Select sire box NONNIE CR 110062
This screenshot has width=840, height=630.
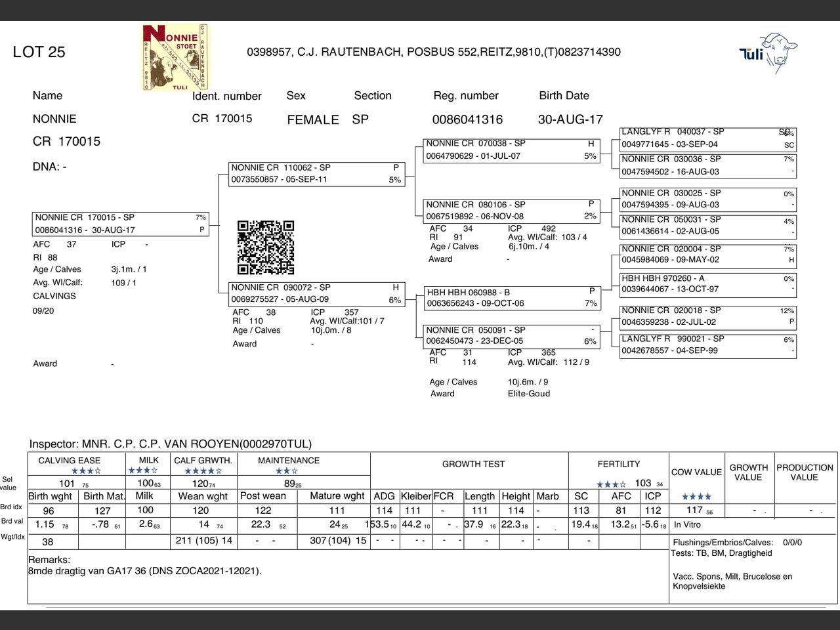317,174
